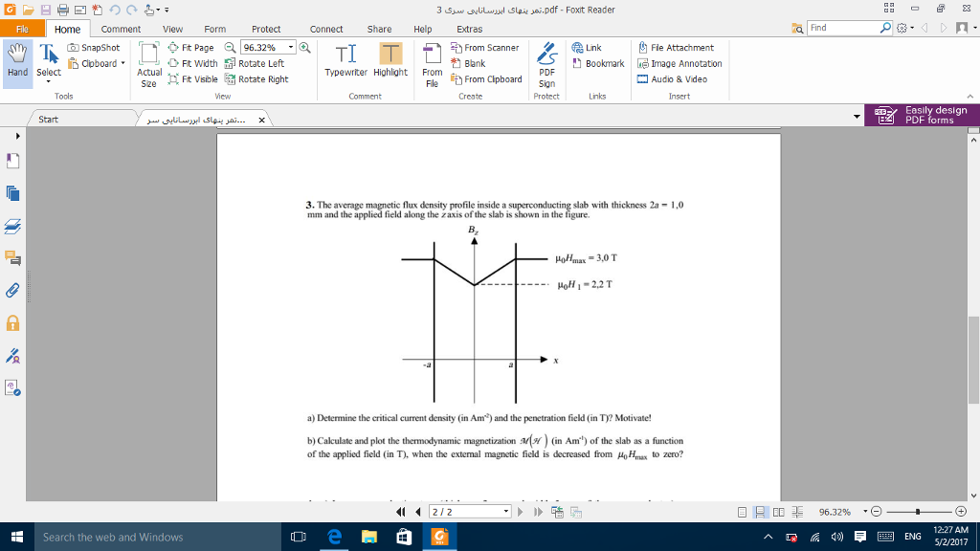
Task: Insert a File Attachment
Action: 676,48
